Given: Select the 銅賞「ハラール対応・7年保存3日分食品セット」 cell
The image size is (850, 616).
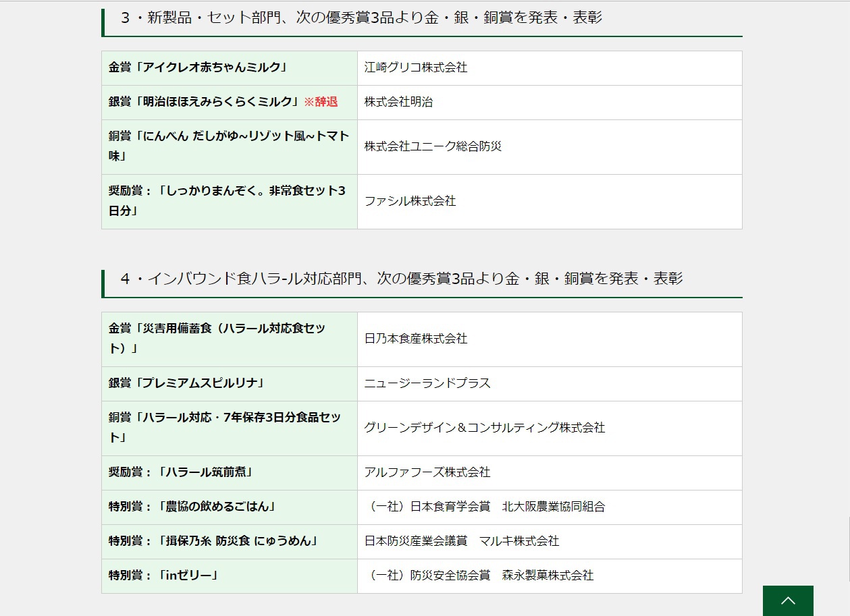Looking at the screenshot, I should pos(230,428).
